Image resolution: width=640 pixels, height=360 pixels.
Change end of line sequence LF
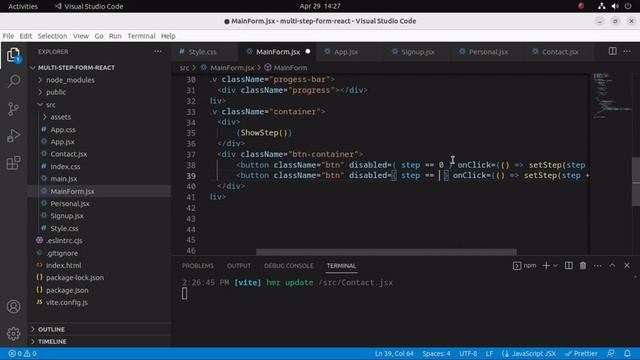[489, 353]
